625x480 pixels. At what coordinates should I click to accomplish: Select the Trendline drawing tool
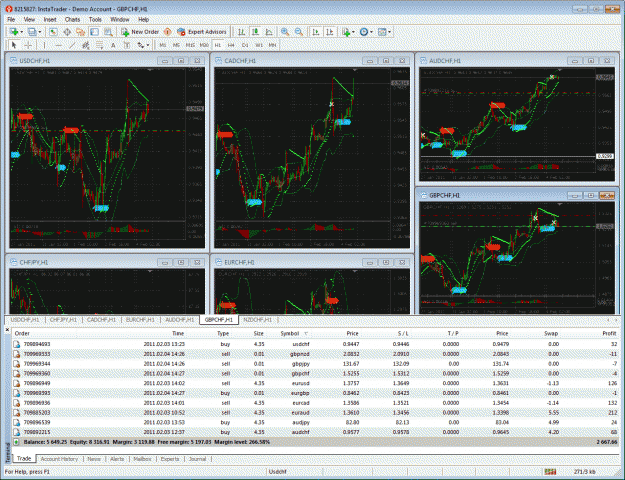pos(72,45)
